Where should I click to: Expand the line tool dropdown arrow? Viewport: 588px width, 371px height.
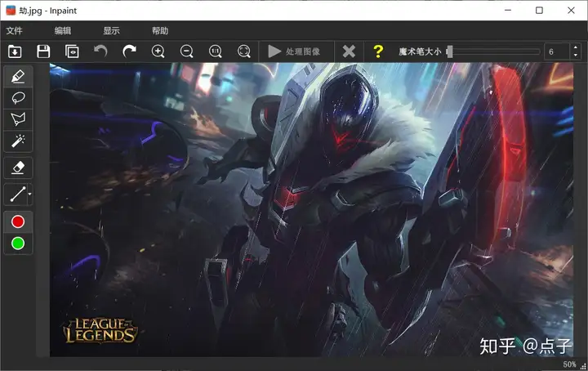point(30,194)
